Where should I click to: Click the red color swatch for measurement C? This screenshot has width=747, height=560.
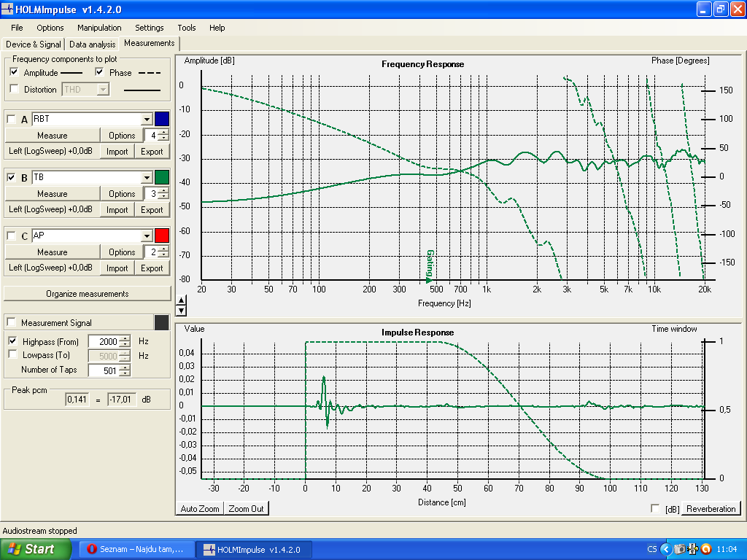[162, 236]
